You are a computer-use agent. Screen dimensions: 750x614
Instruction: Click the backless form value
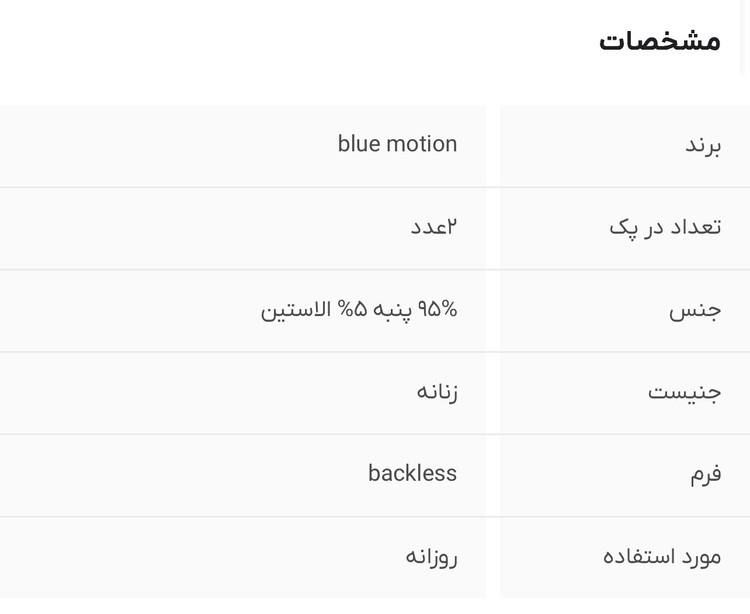(412, 473)
